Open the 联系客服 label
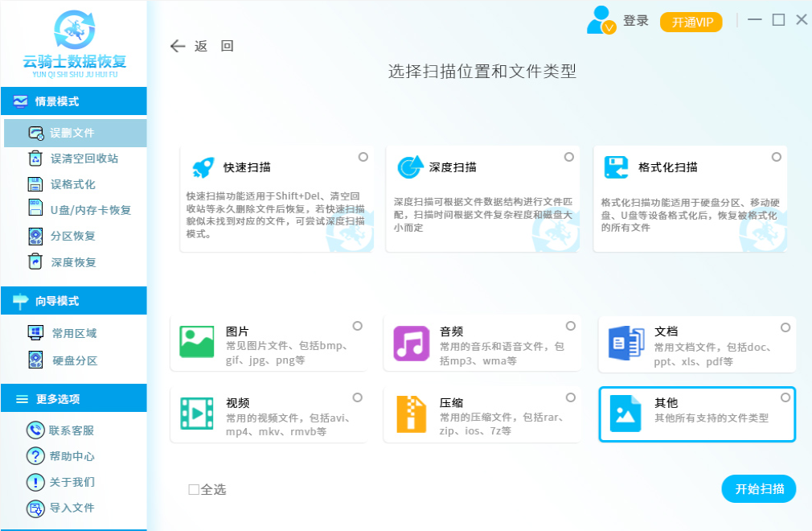Image resolution: width=812 pixels, height=531 pixels. pos(72,430)
